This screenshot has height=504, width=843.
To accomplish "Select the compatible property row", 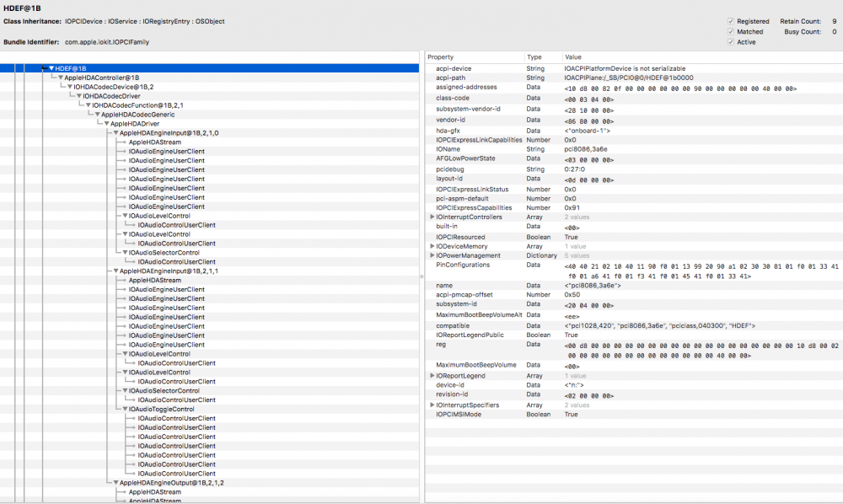I will pyautogui.click(x=634, y=325).
